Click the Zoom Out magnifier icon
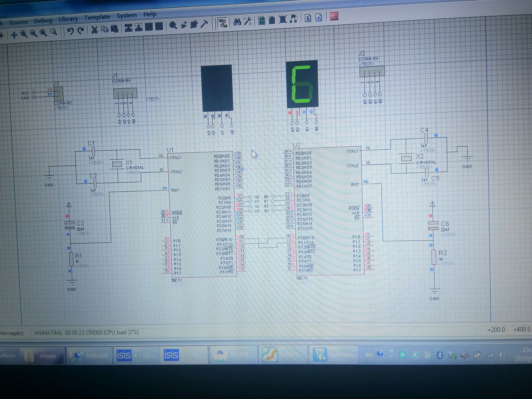 coord(33,33)
